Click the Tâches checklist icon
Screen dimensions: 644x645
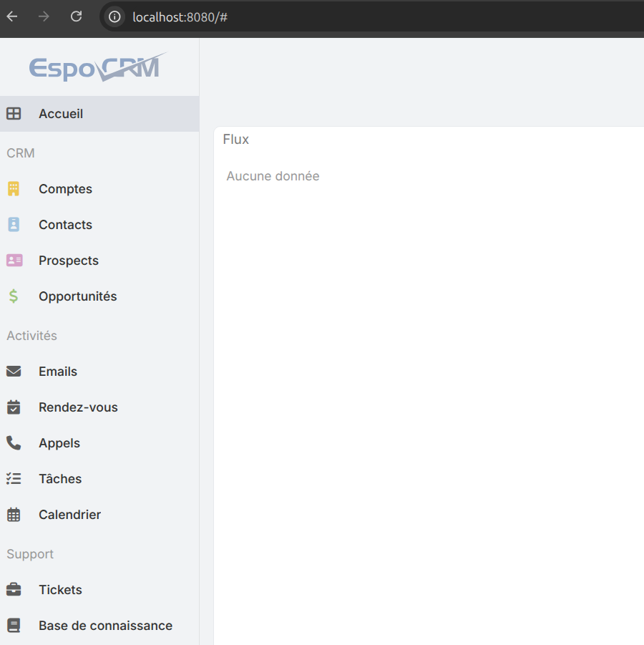coord(14,479)
